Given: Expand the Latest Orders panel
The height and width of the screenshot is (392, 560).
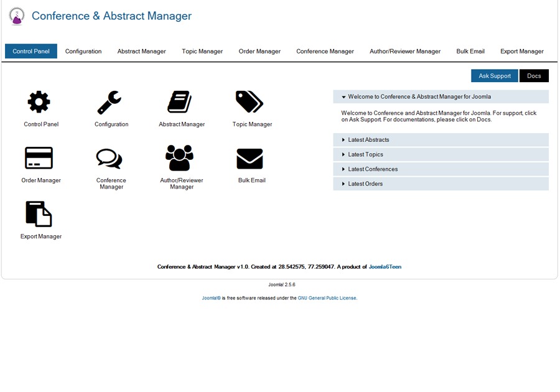Looking at the screenshot, I should pyautogui.click(x=441, y=184).
